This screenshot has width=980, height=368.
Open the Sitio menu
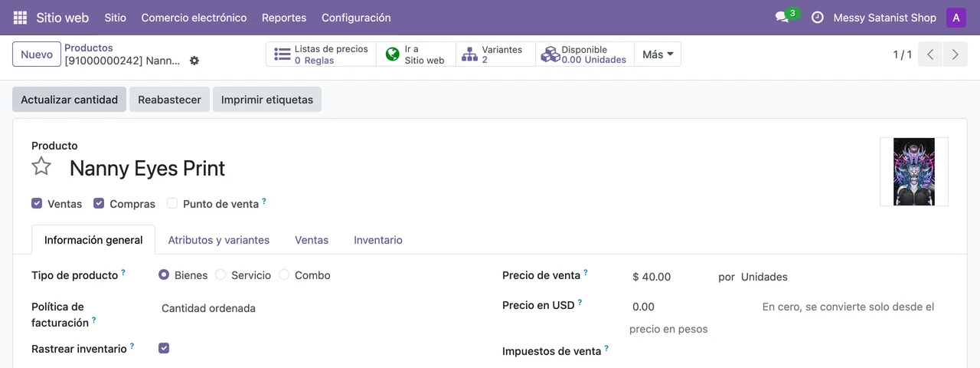click(116, 18)
